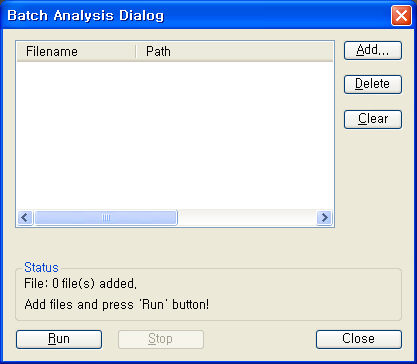The image size is (417, 364).
Task: Sort by the Filename column header
Action: point(76,52)
